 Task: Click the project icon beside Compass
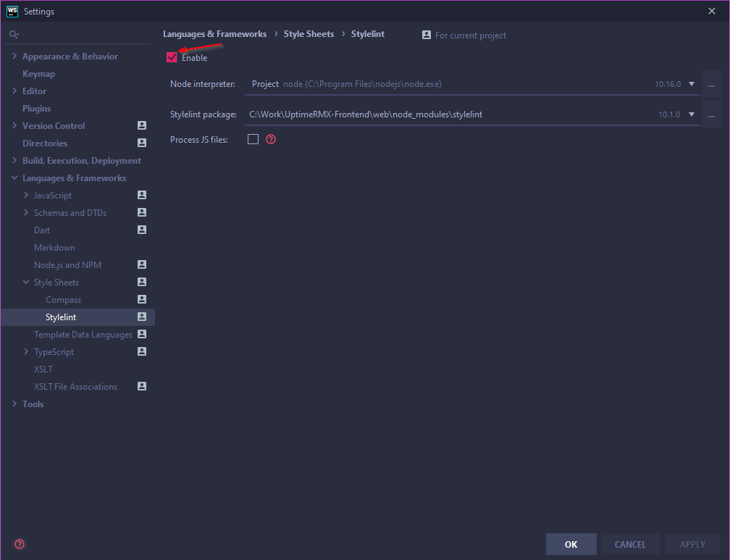tap(142, 299)
